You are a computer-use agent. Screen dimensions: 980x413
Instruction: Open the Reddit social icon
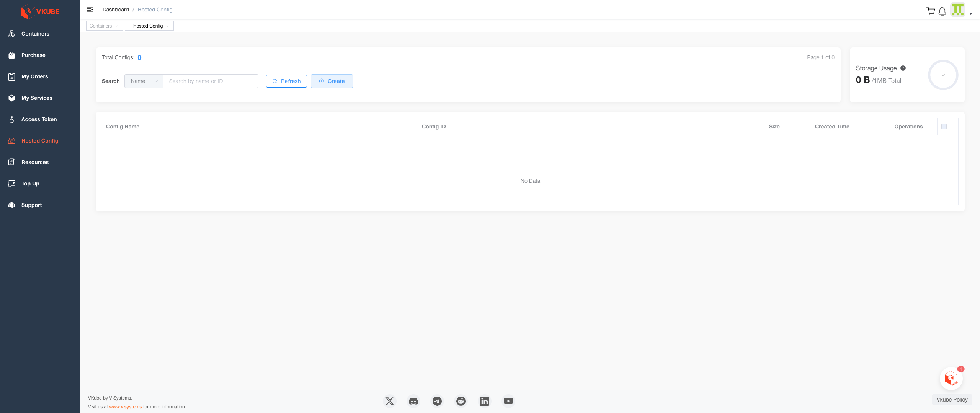[461, 401]
